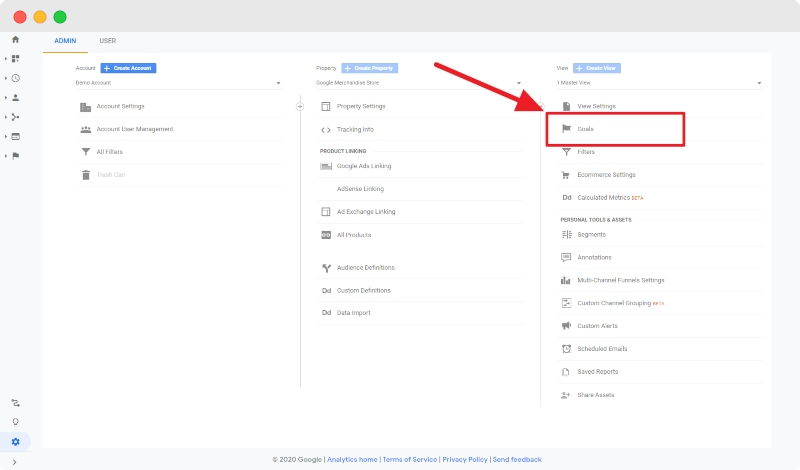800x470 pixels.
Task: Click the Scheduled Emails clock icon
Action: (566, 349)
